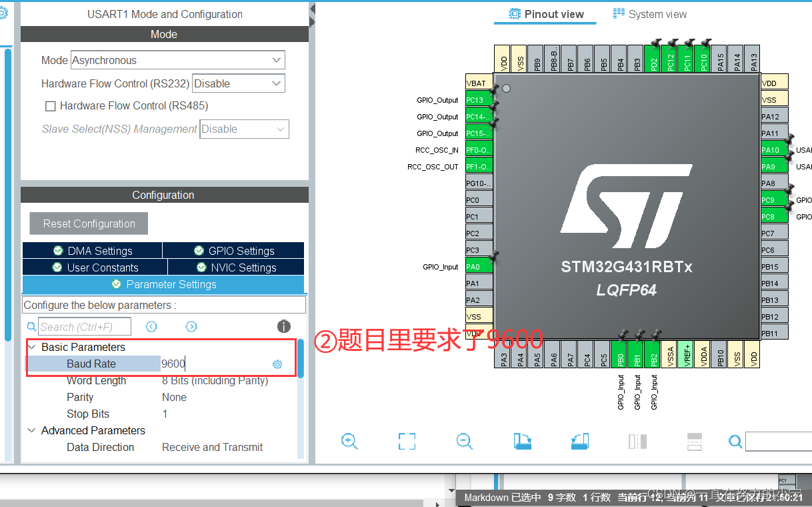The image size is (812, 507).
Task: Click the pinout pin search input box
Action: [778, 442]
